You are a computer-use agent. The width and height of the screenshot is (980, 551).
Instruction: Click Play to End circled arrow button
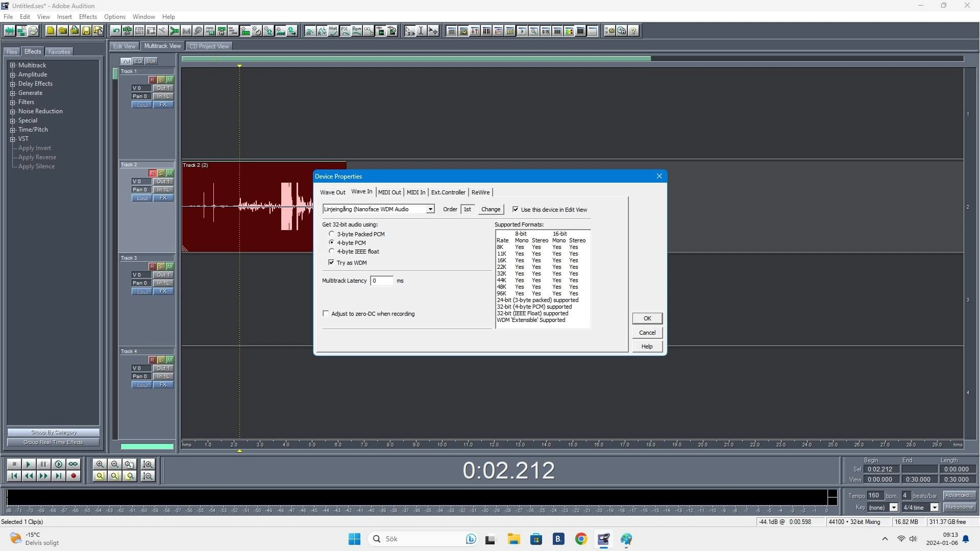click(58, 464)
